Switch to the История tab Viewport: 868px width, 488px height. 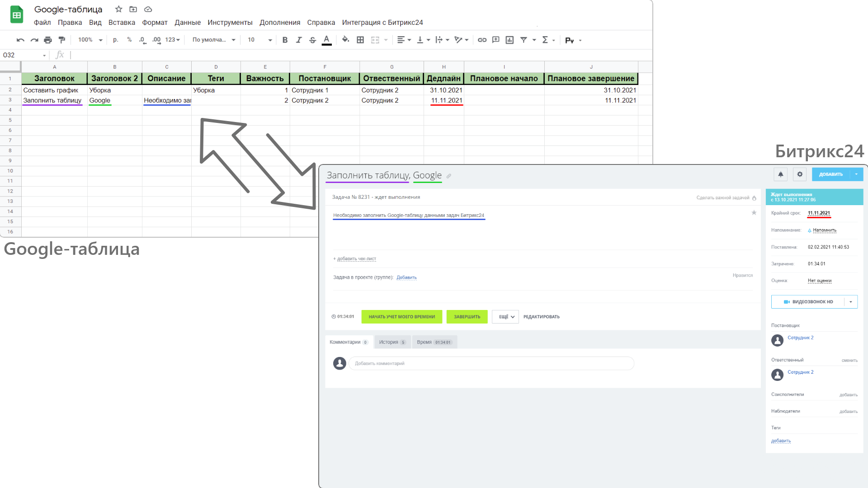coord(392,343)
